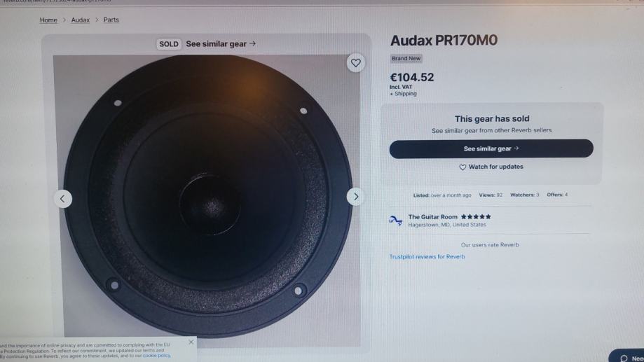Open Trustpilot reviews for Reverb
644x362 pixels.
[427, 256]
